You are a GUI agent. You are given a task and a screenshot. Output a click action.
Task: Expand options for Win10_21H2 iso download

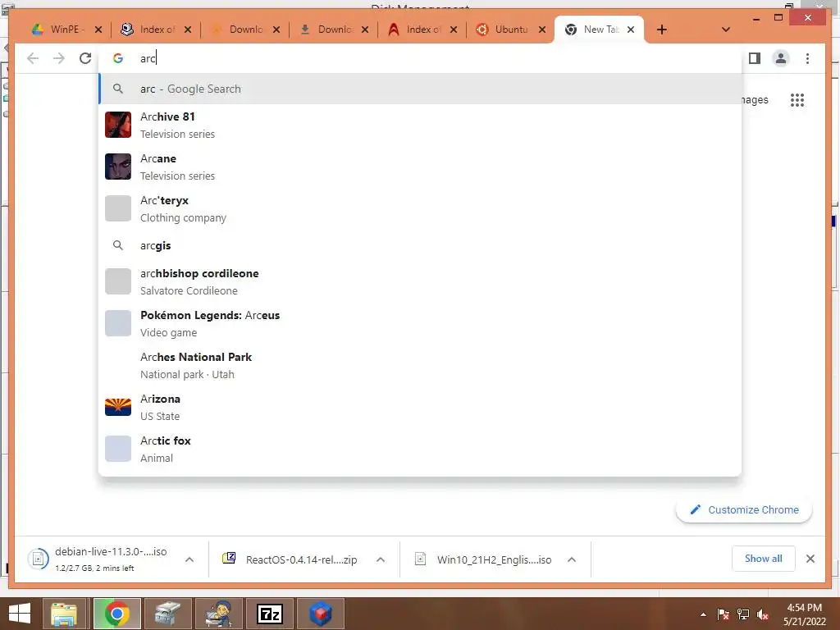[572, 559]
